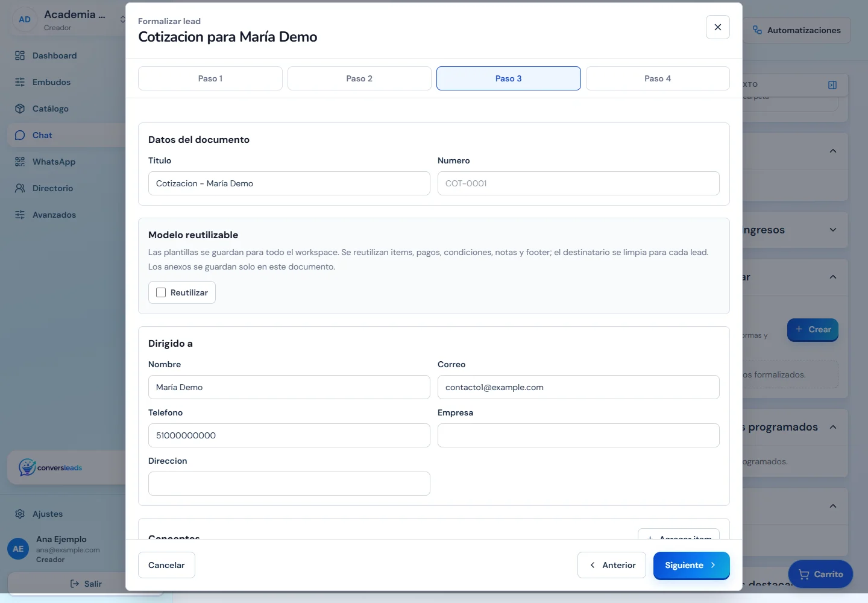Click the Salir button
This screenshot has width=868, height=603.
point(86,584)
